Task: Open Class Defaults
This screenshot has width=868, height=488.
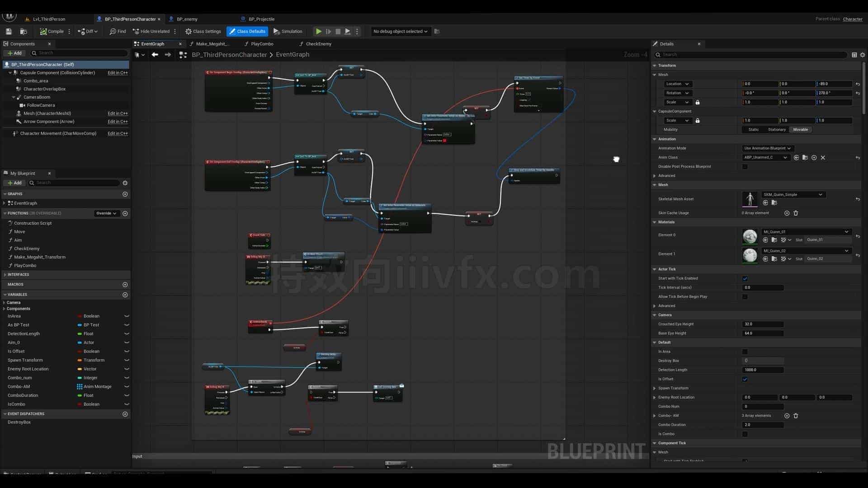Action: (247, 31)
